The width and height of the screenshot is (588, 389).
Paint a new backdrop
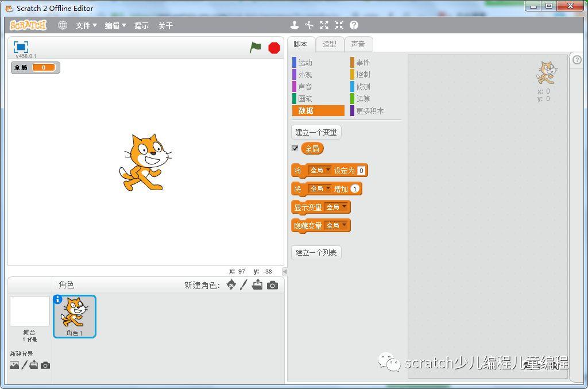[24, 365]
